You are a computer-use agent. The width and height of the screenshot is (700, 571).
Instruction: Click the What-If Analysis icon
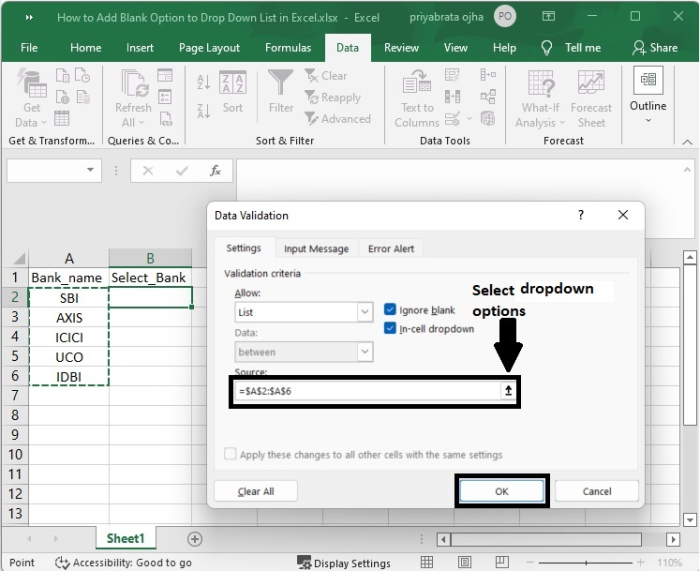pos(541,97)
